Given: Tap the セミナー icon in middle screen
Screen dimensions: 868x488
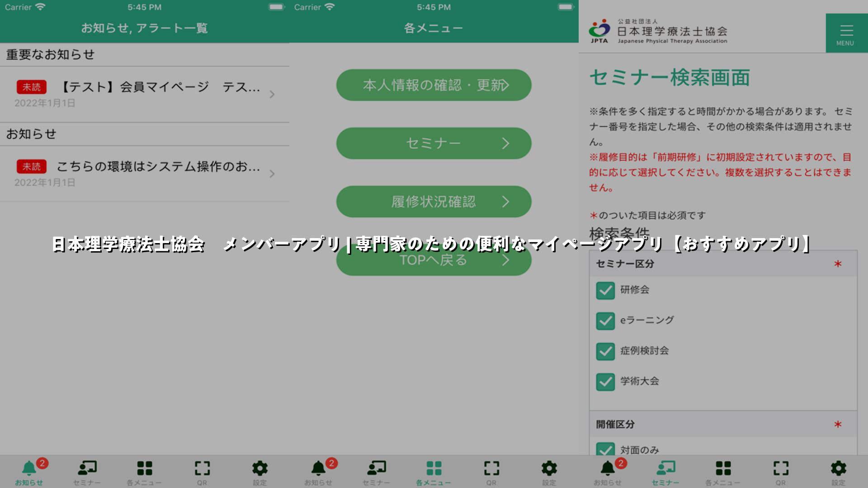Looking at the screenshot, I should coord(376,468).
